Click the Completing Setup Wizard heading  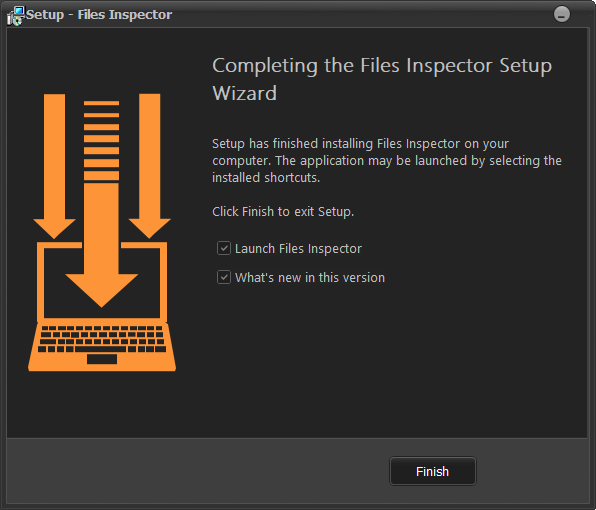click(382, 79)
